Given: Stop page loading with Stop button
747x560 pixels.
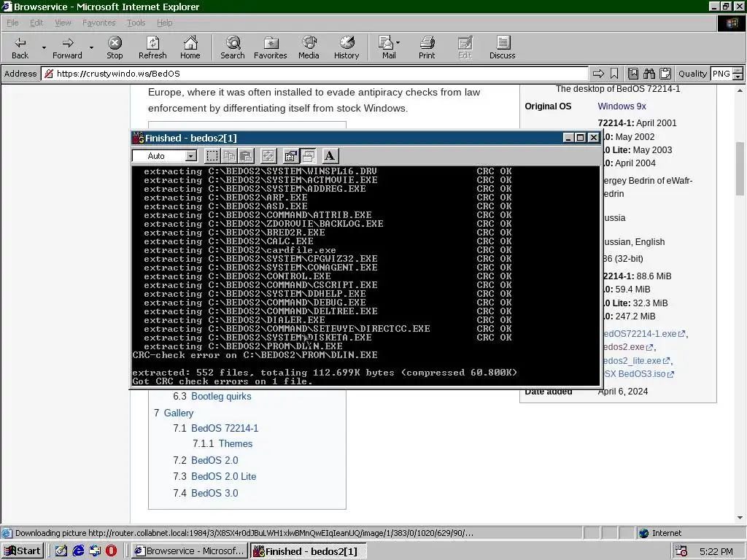Looking at the screenshot, I should [x=115, y=47].
